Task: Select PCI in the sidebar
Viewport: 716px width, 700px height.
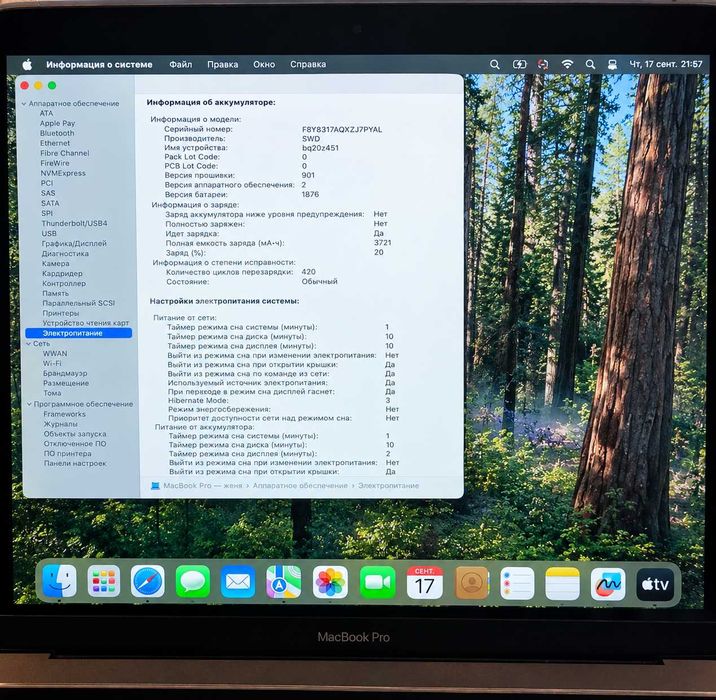Action: 47,183
